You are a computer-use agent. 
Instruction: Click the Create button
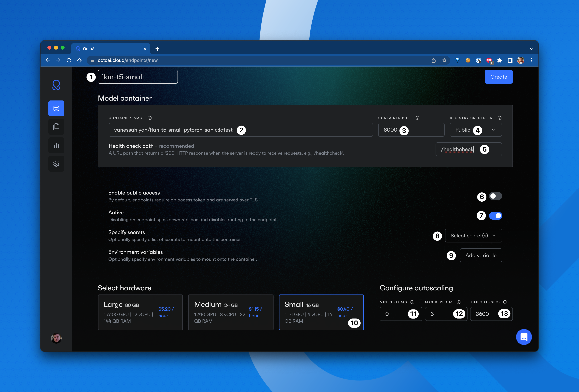click(498, 77)
